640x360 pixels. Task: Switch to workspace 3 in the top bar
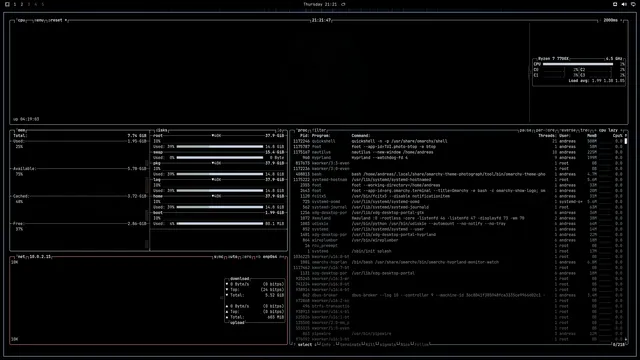tap(29, 4)
